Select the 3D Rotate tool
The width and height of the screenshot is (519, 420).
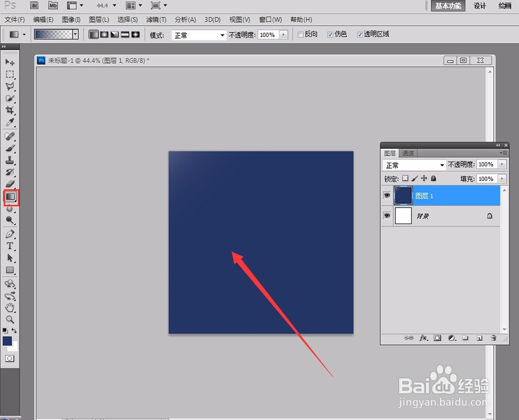(x=10, y=284)
